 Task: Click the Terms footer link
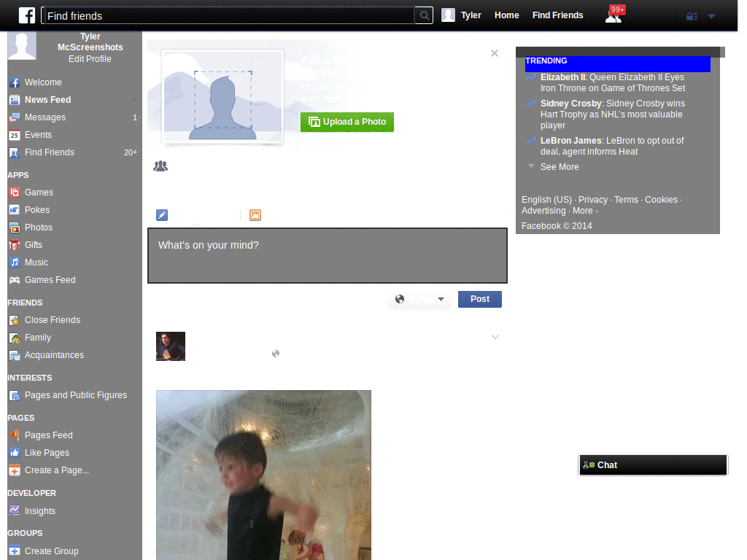[626, 200]
